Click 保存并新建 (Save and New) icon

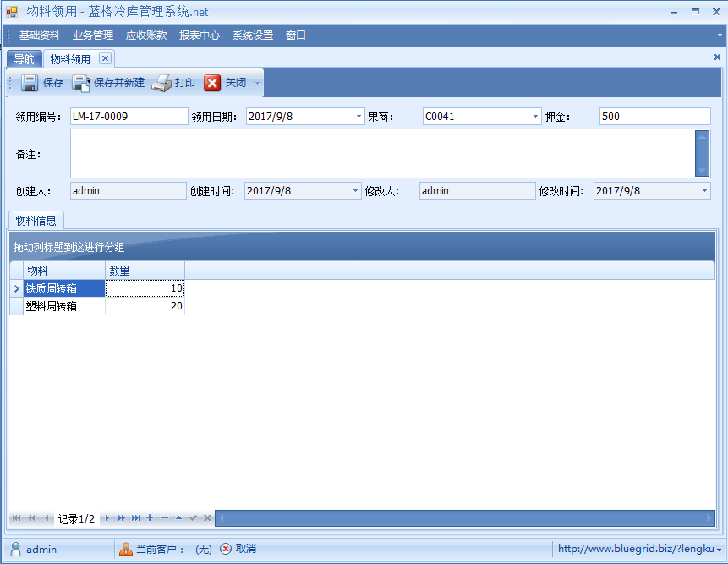(x=81, y=83)
